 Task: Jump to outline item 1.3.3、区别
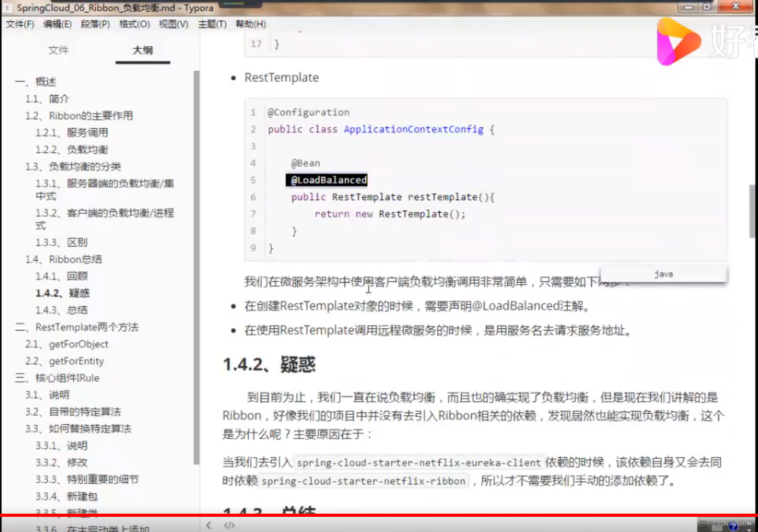pos(62,242)
